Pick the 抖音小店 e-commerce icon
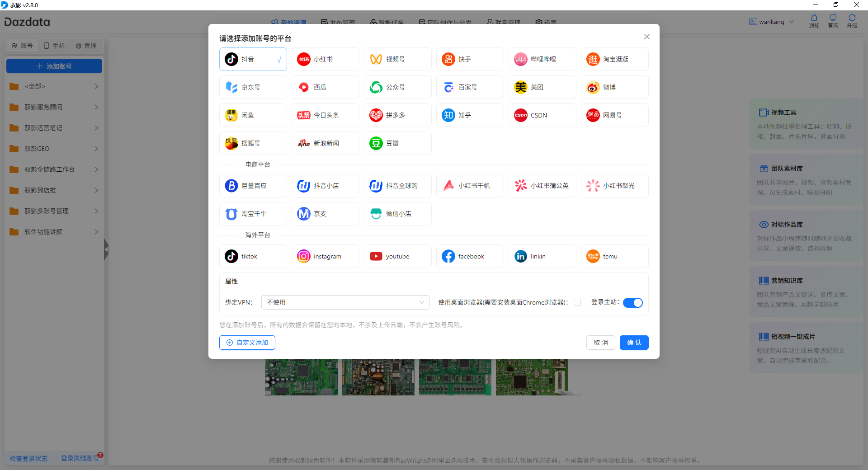868x470 pixels. tap(304, 186)
